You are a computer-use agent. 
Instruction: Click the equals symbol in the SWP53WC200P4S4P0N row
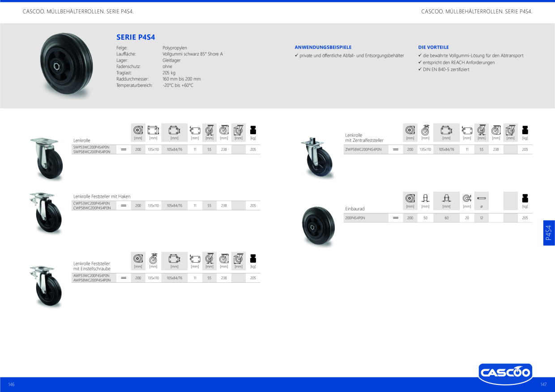point(124,149)
